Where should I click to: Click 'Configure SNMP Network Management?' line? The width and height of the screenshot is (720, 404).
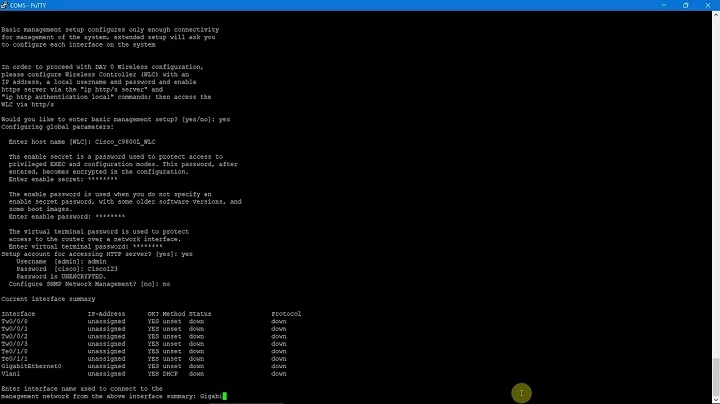click(89, 284)
